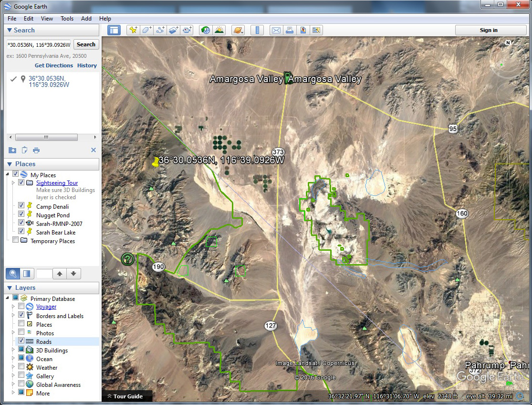The height and width of the screenshot is (405, 532).
Task: Toggle the places opacity slider button
Action: coord(26,274)
